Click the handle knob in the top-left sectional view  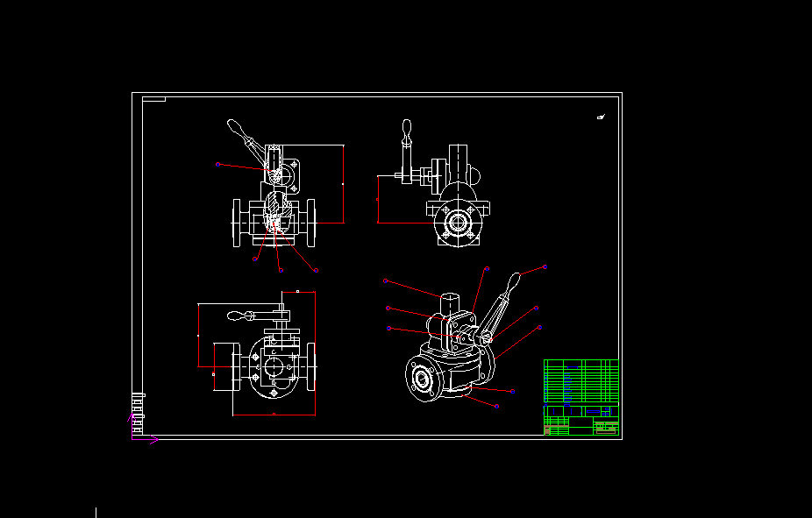237,129
